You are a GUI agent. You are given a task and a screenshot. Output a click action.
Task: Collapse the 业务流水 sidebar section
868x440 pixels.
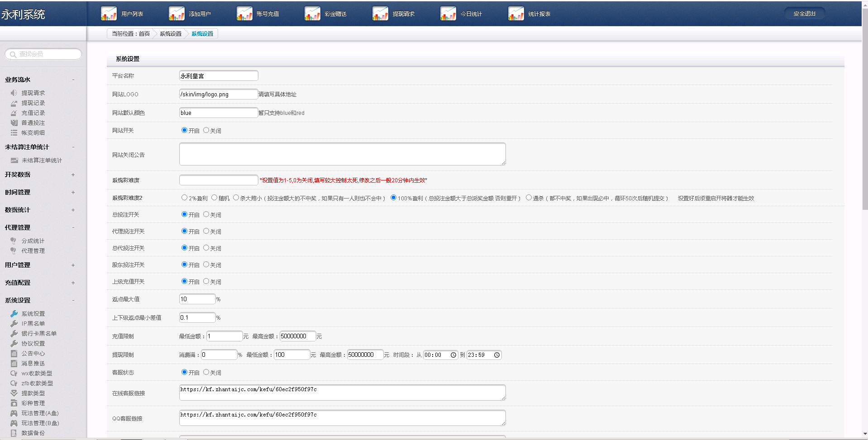click(x=73, y=80)
